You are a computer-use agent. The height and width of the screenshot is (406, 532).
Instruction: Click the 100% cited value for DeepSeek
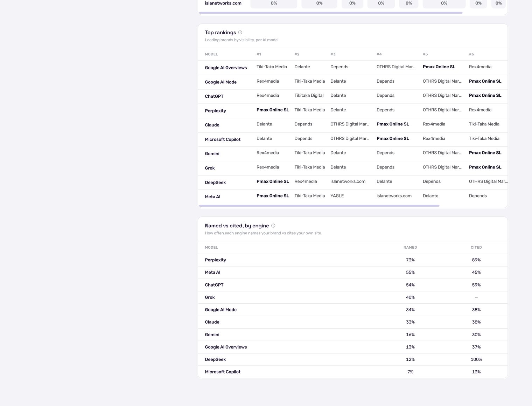pyautogui.click(x=476, y=359)
